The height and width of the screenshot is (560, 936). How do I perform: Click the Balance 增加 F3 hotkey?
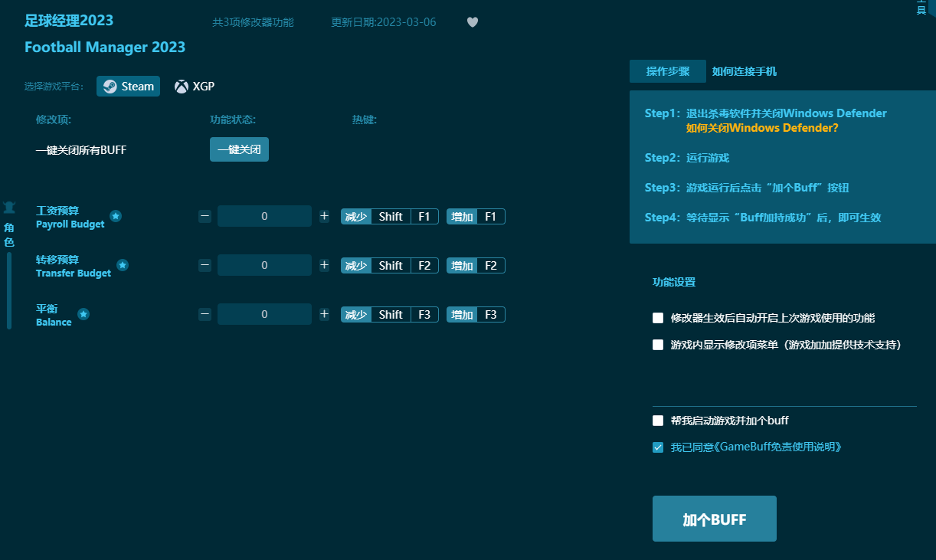476,314
